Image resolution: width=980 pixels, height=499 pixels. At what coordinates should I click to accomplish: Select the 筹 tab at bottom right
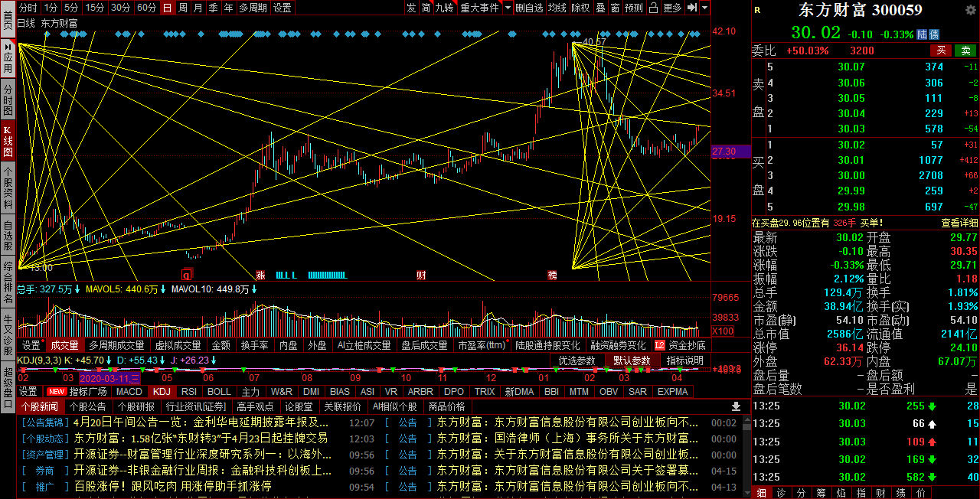[x=821, y=493]
